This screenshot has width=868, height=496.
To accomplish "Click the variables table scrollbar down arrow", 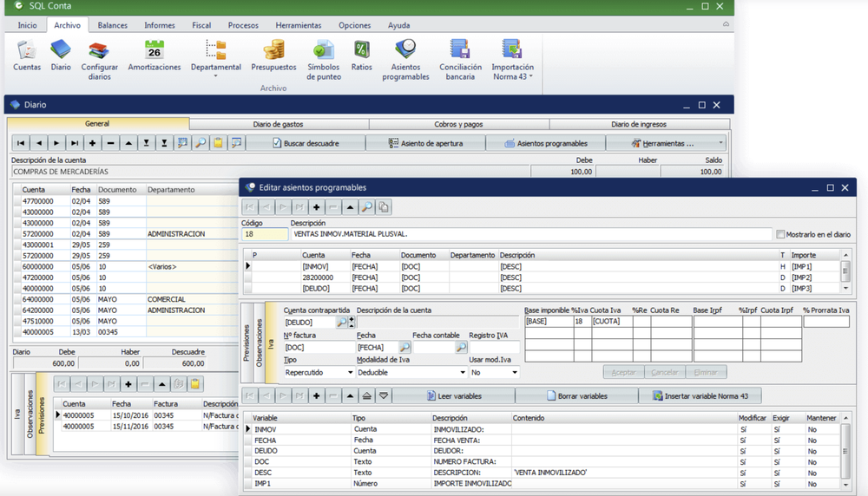I will [x=845, y=485].
